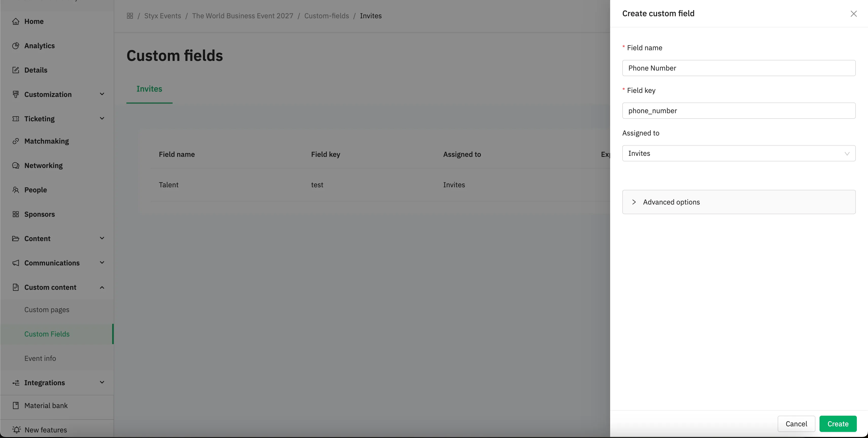Viewport: 868px width, 438px height.
Task: Follow the Custom-fields breadcrumb link
Action: click(x=326, y=16)
